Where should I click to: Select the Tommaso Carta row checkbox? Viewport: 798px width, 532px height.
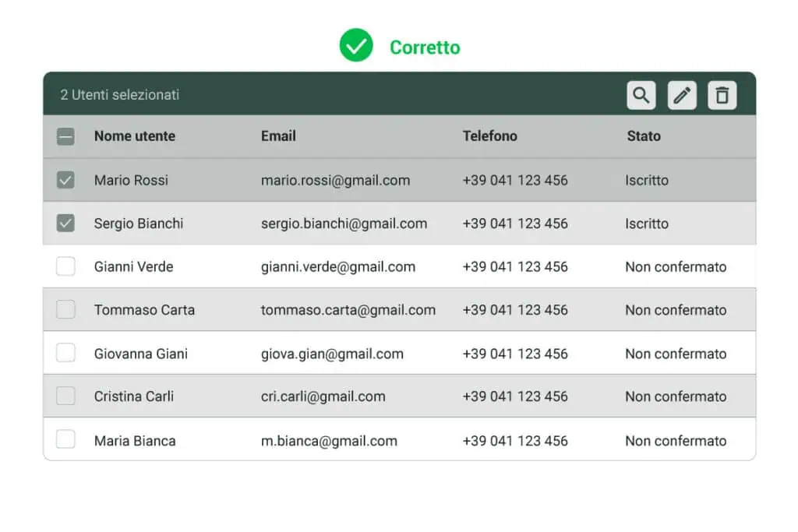click(65, 310)
